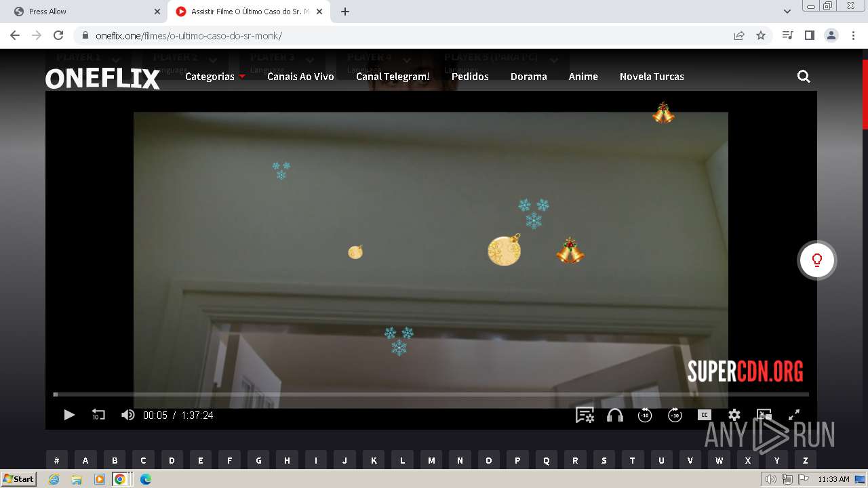Filter titles by letter E
The height and width of the screenshot is (488, 868).
tap(201, 460)
